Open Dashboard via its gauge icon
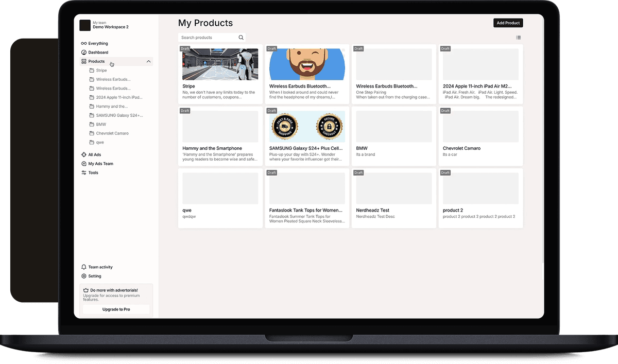618x364 pixels. pyautogui.click(x=84, y=53)
